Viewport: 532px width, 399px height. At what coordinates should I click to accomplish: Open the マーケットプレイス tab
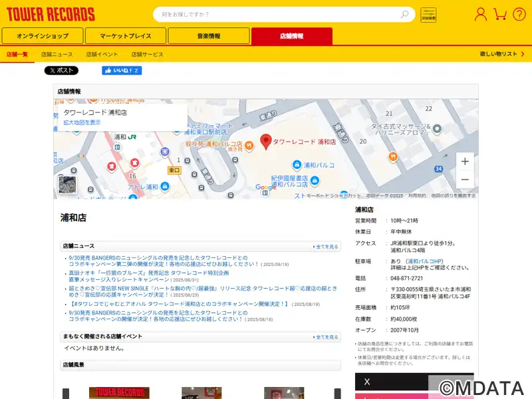[x=126, y=36]
